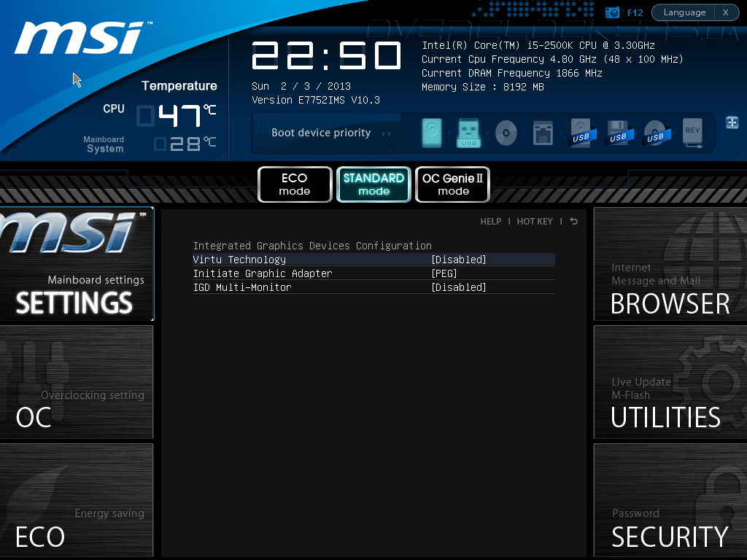Change the Initiate Graphic Adapter [PEG] value
This screenshot has width=747, height=560.
click(444, 273)
